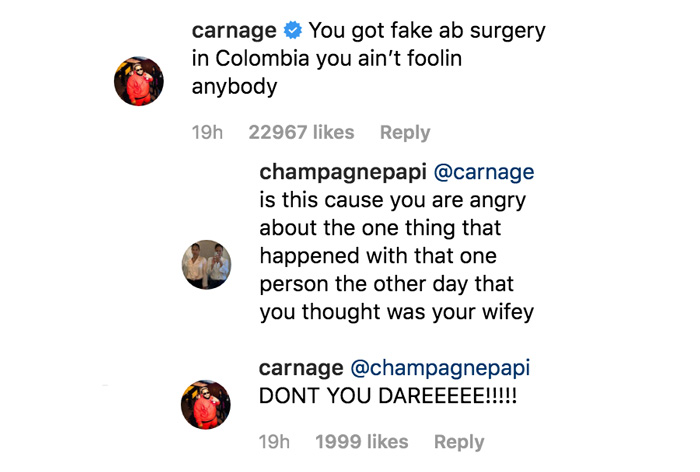
Task: Visit the champagnepapi username link
Action: [341, 173]
